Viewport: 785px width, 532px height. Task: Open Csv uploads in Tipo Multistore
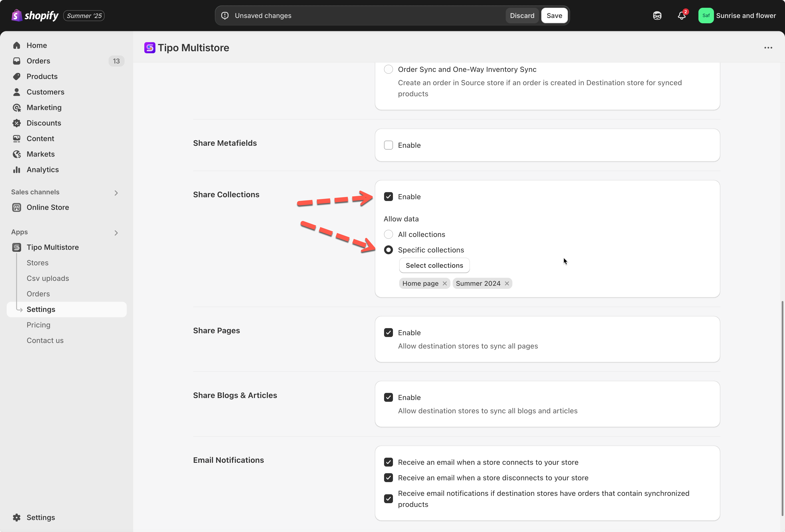[x=48, y=278]
